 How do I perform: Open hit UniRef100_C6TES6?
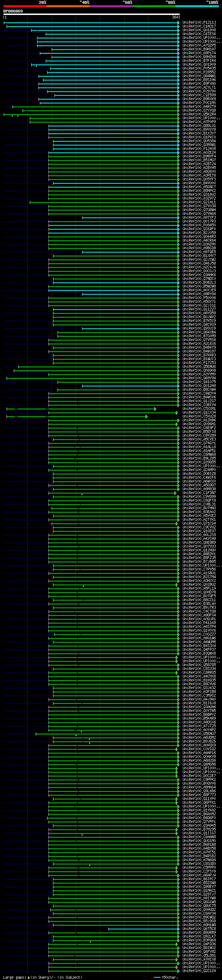pos(199,34)
